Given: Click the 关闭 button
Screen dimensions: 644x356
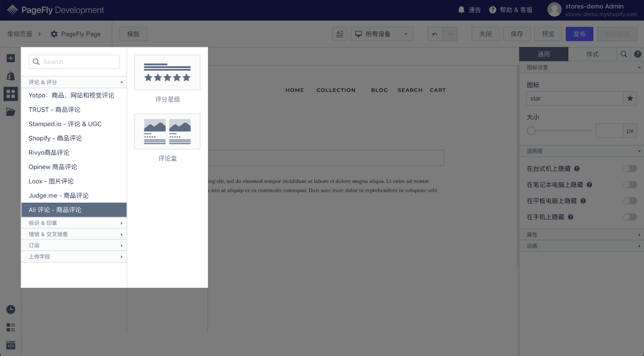Looking at the screenshot, I should point(485,34).
